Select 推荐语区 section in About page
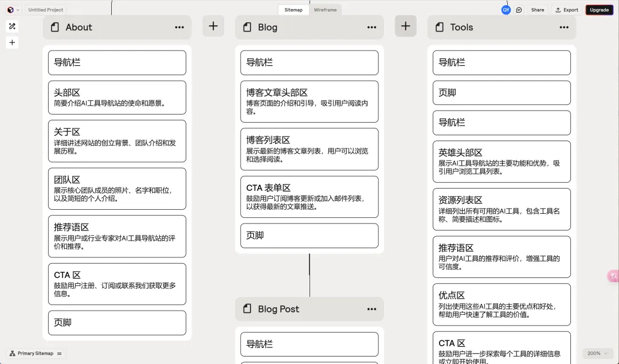The height and width of the screenshot is (364, 619). click(117, 237)
